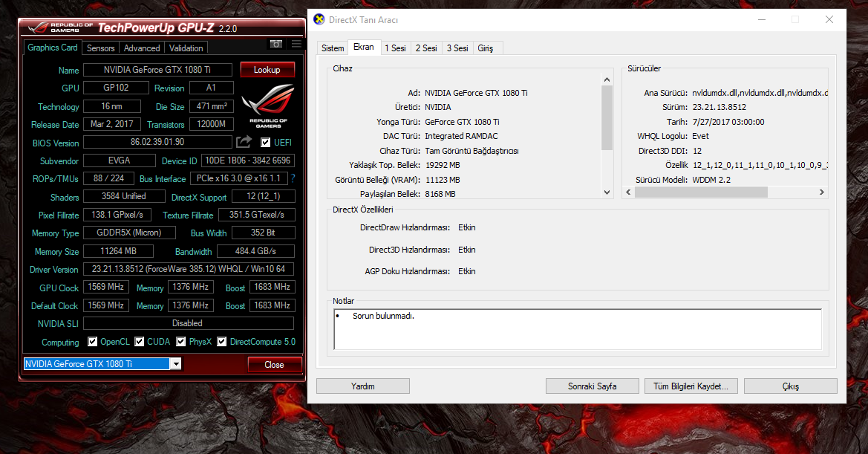The height and width of the screenshot is (454, 868).
Task: Click the Bus Width 352 Bit field
Action: tap(263, 233)
